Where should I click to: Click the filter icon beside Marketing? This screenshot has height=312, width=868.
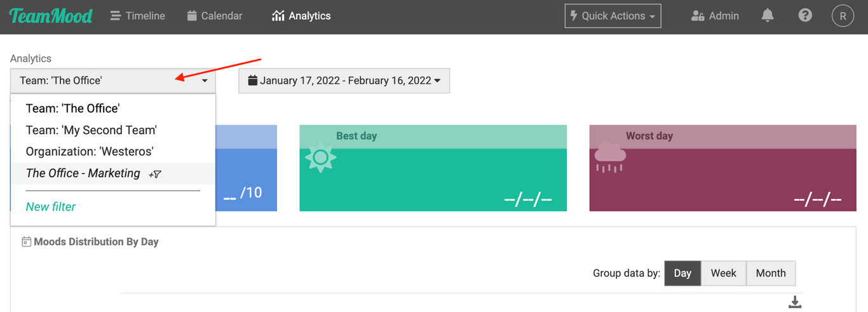(155, 174)
